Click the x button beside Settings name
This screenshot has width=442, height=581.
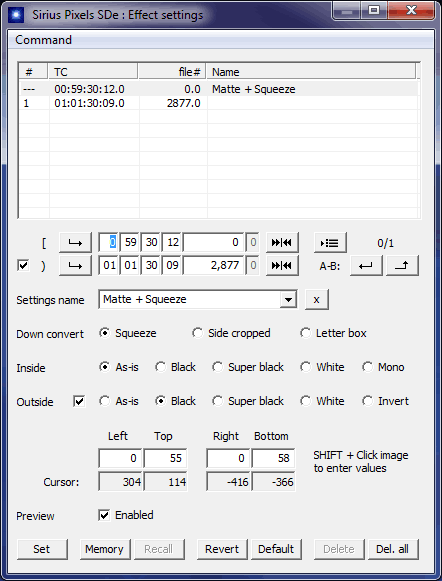click(x=316, y=299)
